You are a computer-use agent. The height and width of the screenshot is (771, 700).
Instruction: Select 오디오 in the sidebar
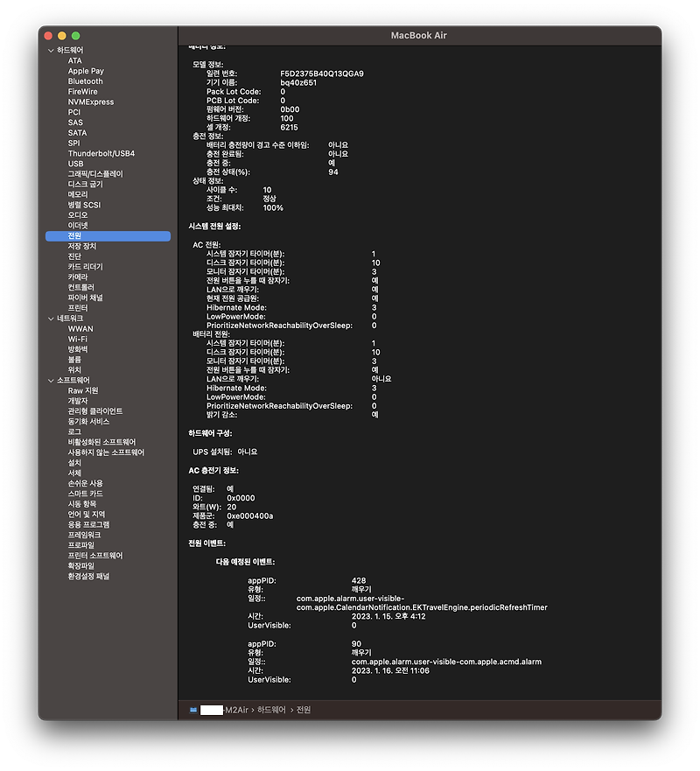(78, 215)
